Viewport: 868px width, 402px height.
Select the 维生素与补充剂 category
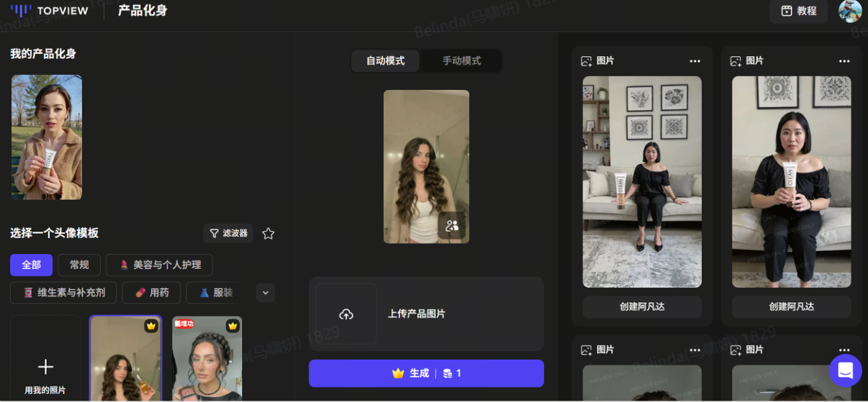63,293
